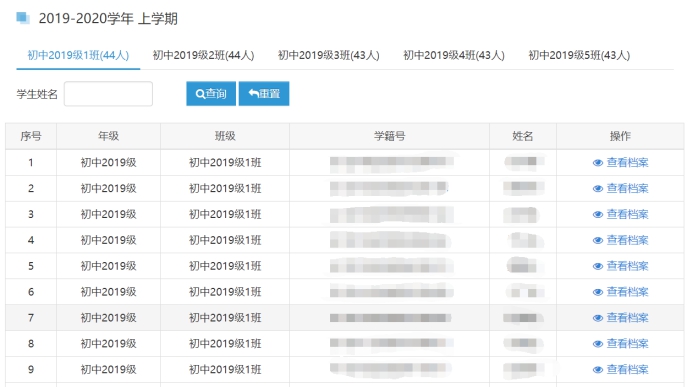Screen dimensions: 692x387
Task: Click the eye icon in row 7
Action: 598,318
